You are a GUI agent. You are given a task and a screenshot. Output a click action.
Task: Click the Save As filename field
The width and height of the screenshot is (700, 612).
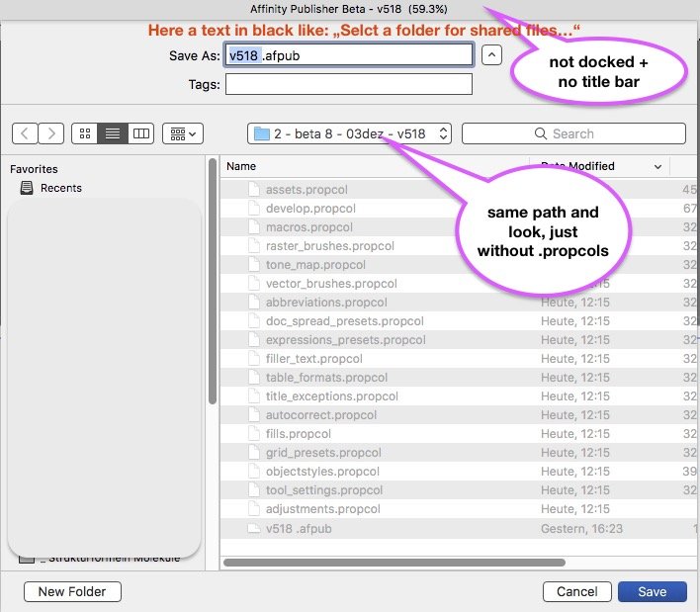click(349, 55)
